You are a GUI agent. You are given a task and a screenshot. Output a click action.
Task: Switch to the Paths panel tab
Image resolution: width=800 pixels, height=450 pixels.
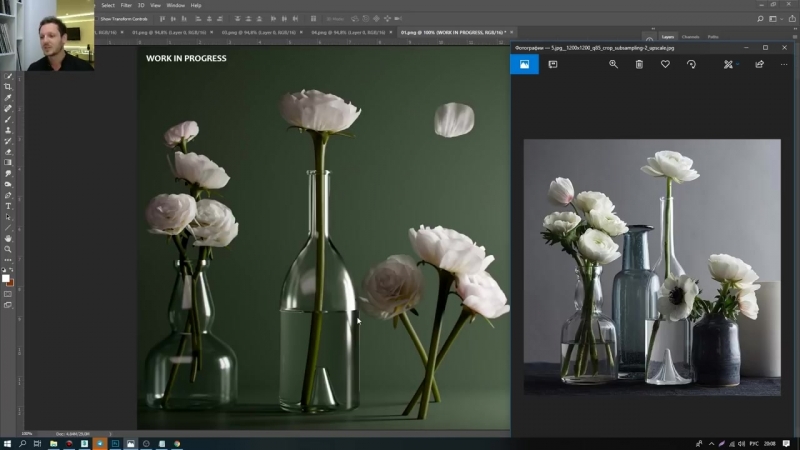click(713, 37)
